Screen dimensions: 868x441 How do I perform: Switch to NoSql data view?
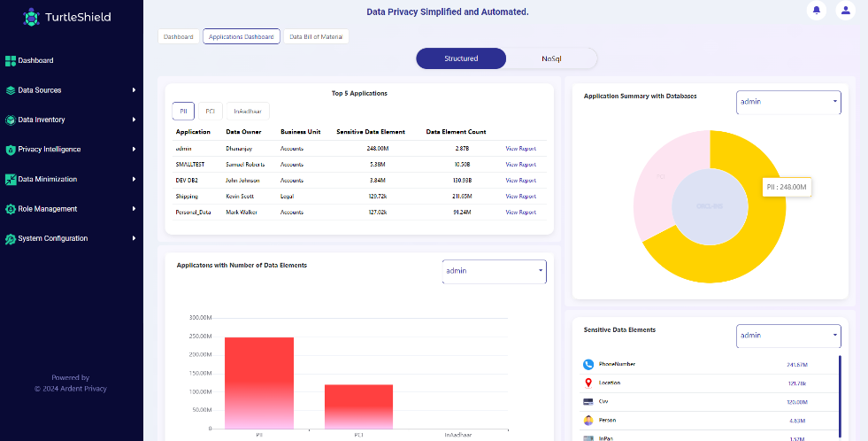pyautogui.click(x=552, y=58)
